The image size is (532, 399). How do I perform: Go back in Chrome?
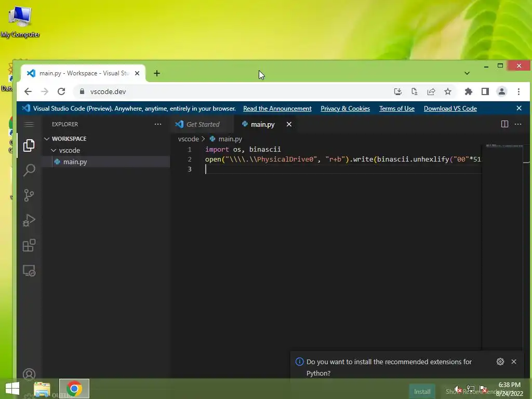[28, 91]
